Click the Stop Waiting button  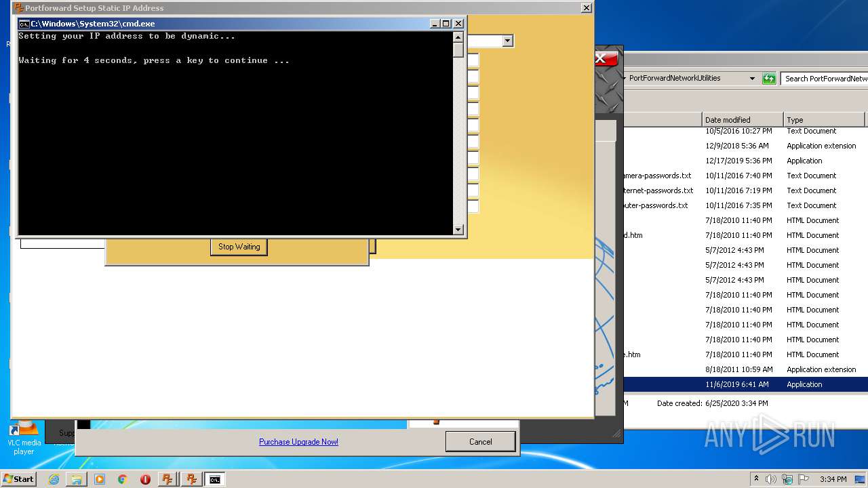pos(239,247)
